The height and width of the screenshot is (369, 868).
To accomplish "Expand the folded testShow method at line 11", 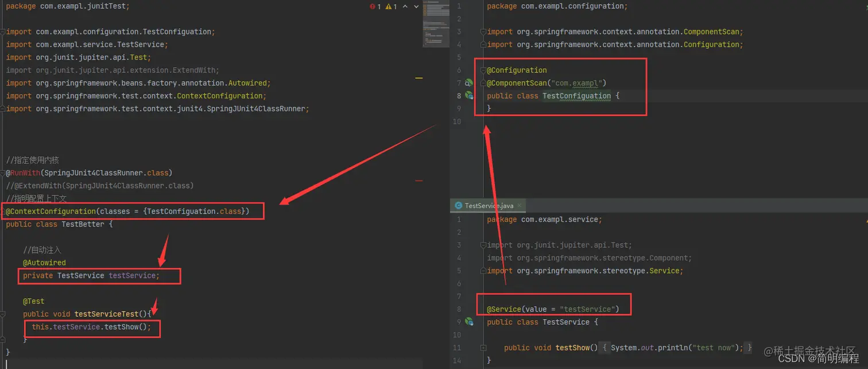I will (483, 348).
